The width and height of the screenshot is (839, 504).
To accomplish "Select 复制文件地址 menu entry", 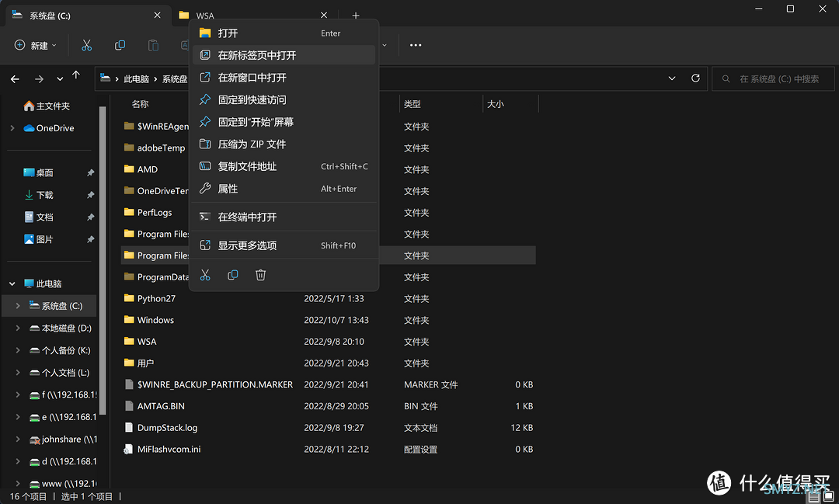I will [284, 166].
